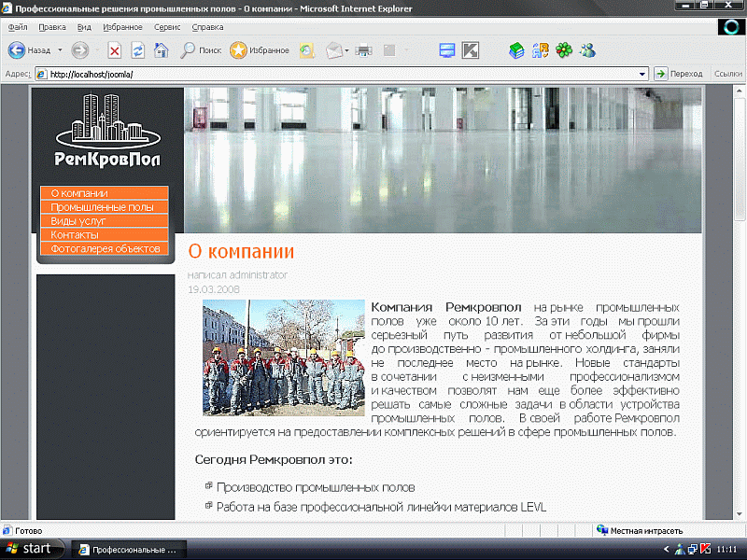The width and height of the screenshot is (747, 560).
Task: Click the Mail envelope icon
Action: pos(332,51)
